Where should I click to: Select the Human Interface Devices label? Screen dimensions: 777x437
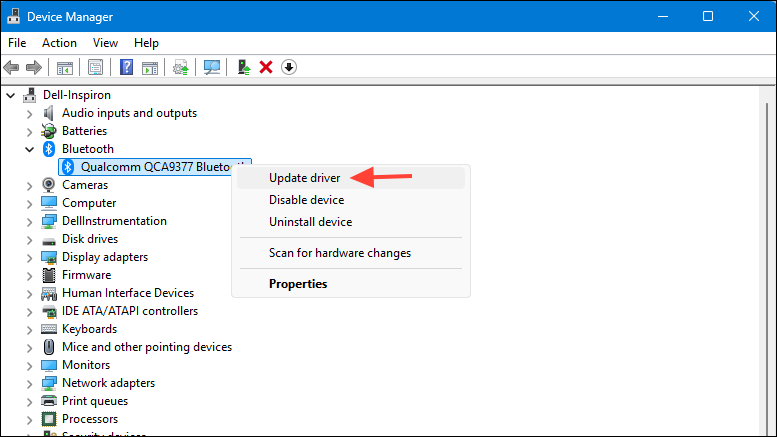[x=128, y=293]
